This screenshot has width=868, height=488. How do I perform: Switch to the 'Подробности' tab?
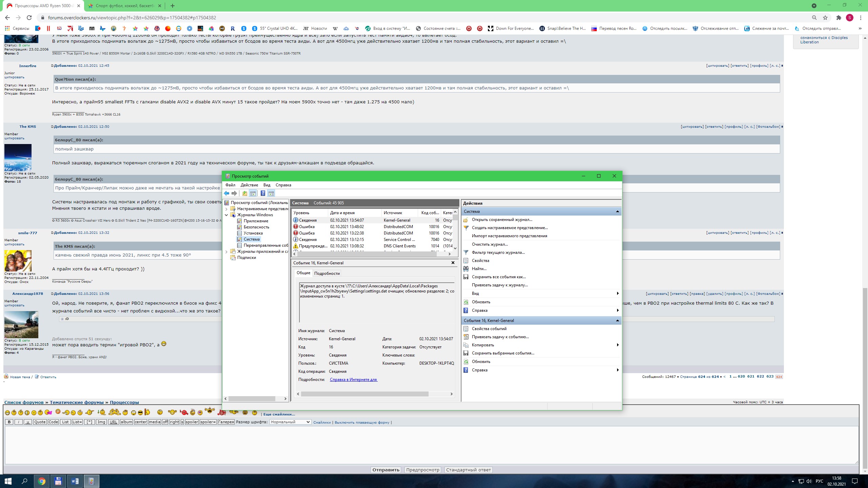(x=327, y=273)
